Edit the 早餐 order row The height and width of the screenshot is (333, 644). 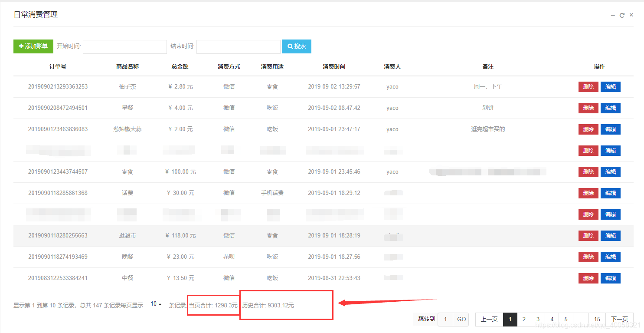click(x=611, y=108)
